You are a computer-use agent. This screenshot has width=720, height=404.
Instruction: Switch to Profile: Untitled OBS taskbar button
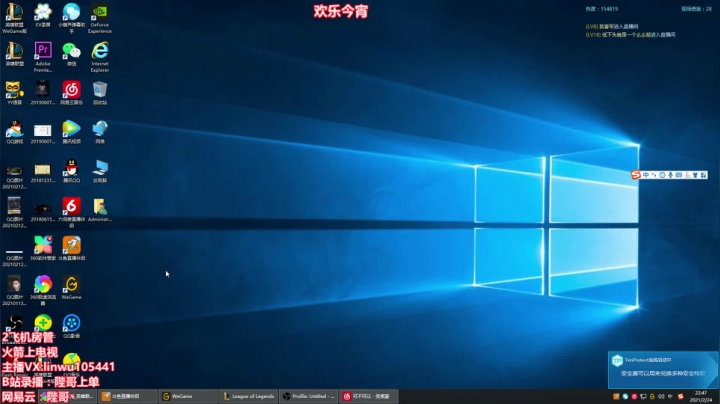click(309, 396)
